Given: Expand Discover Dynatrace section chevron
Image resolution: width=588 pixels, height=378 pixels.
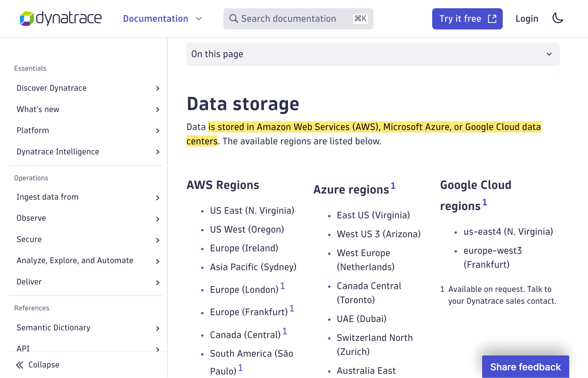Looking at the screenshot, I should [x=158, y=88].
